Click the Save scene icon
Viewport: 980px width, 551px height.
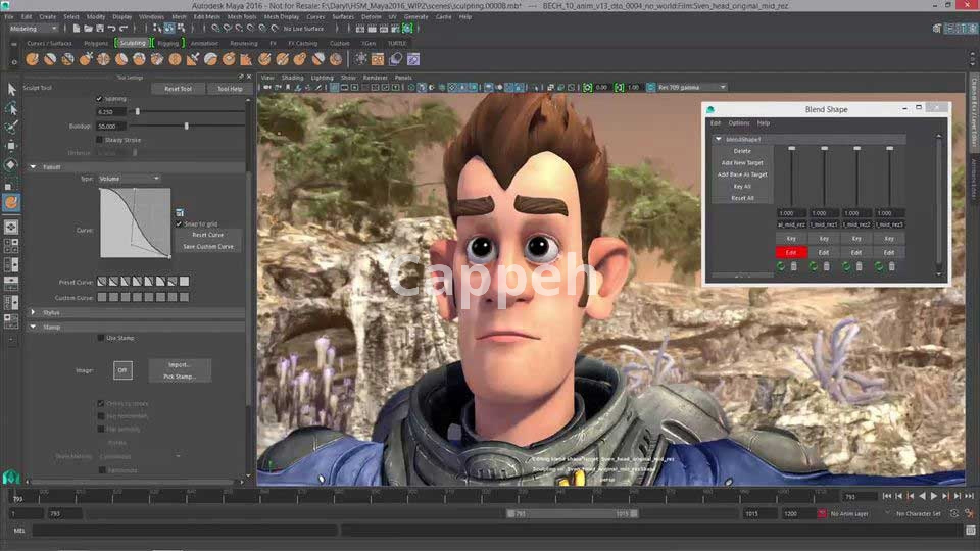click(100, 29)
